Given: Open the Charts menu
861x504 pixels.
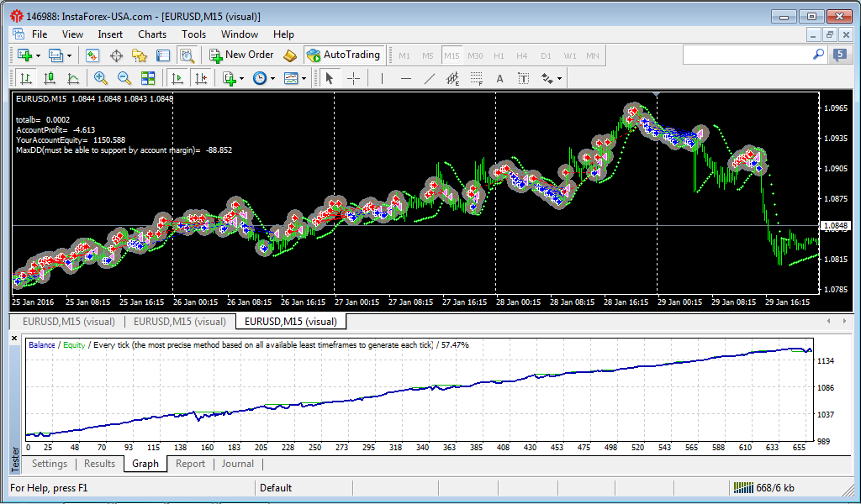Looking at the screenshot, I should pos(152,34).
